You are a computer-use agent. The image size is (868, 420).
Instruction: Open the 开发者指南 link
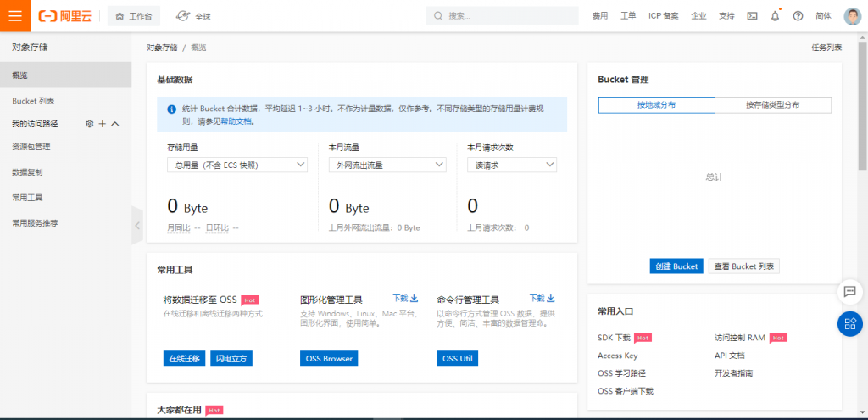733,373
